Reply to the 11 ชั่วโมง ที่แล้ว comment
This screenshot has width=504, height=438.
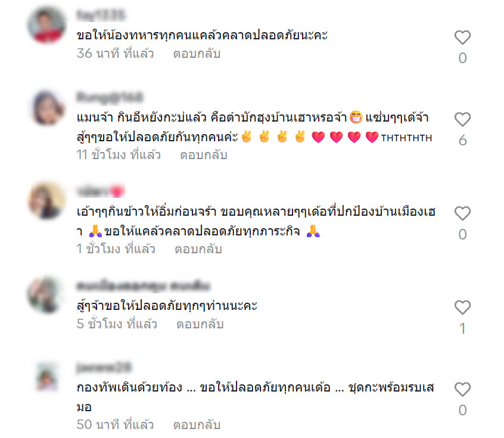[x=204, y=155]
